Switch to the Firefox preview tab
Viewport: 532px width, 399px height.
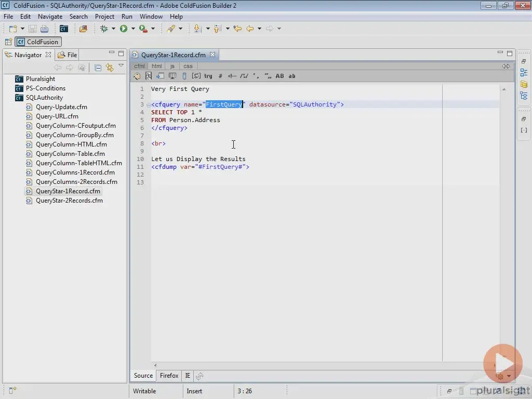click(169, 376)
